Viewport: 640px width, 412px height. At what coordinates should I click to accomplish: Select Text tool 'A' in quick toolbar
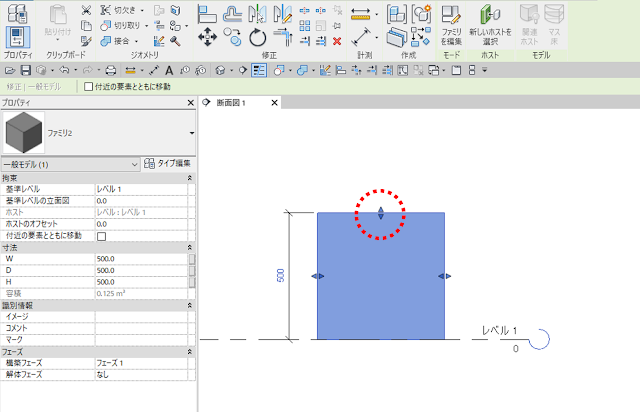point(169,71)
